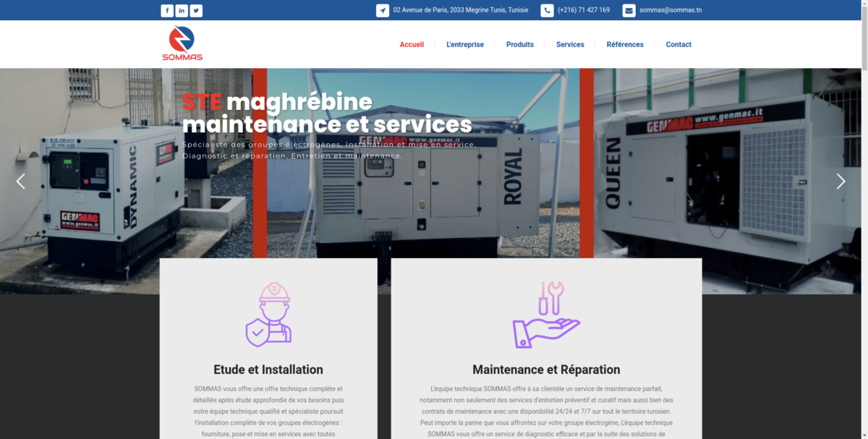Viewport: 868px width, 439px height.
Task: Click the address 02 Avenue de Paris text
Action: point(461,10)
